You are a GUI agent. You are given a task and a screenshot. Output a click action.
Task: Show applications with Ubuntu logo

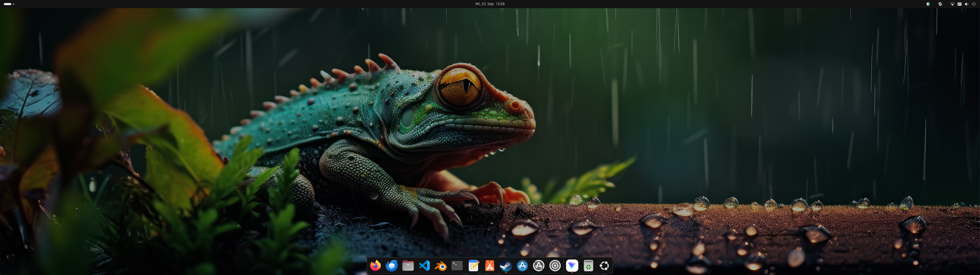pos(604,266)
